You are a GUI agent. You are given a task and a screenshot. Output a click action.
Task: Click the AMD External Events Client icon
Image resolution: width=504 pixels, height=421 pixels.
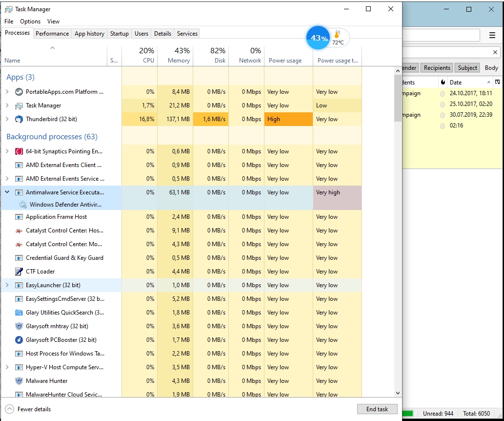(x=19, y=165)
